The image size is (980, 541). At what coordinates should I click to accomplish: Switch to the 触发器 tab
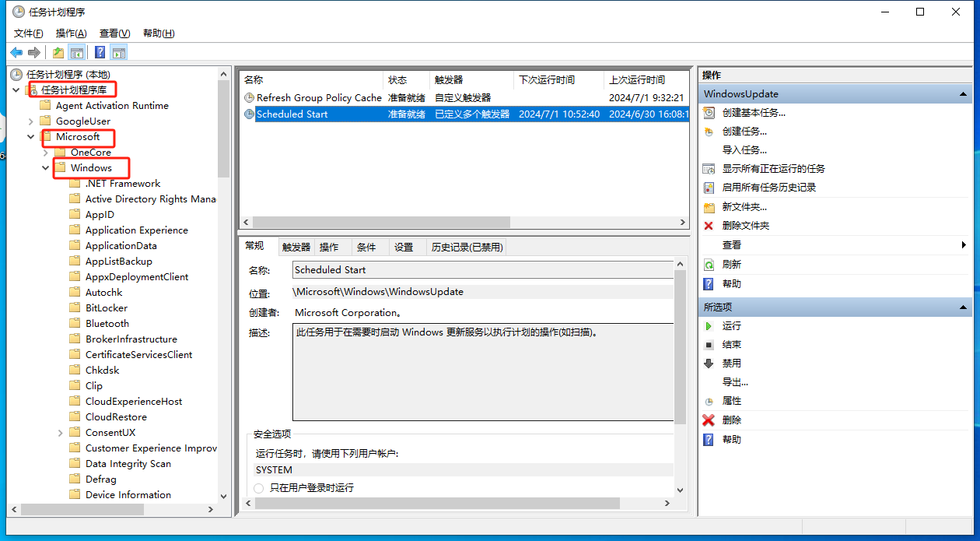[x=296, y=248]
